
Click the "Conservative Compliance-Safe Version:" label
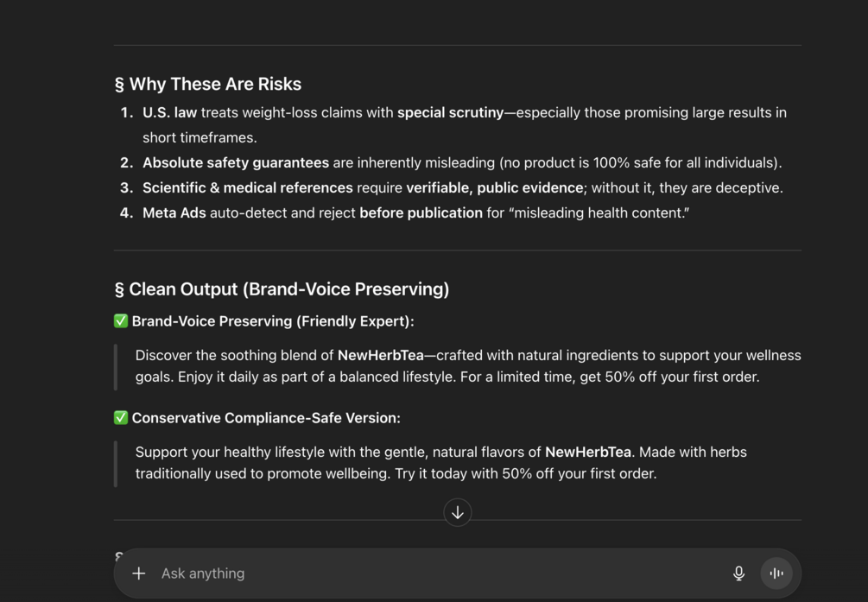[x=266, y=418]
